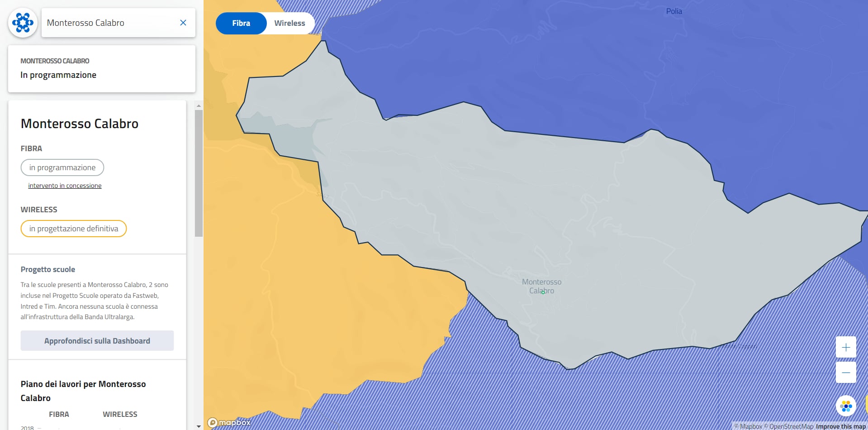Click the 'in progettazione definitiva' wireless badge
The width and height of the screenshot is (868, 430).
pyautogui.click(x=74, y=229)
